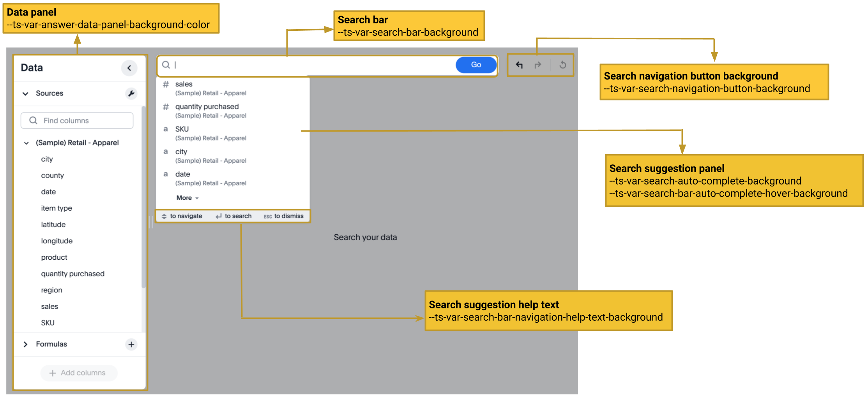
Task: Collapse the Sources section
Action: (25, 93)
